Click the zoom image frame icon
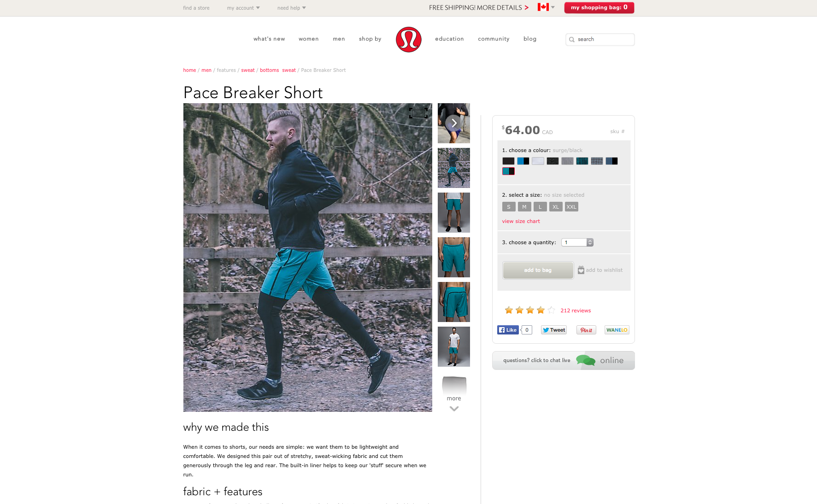 [418, 113]
